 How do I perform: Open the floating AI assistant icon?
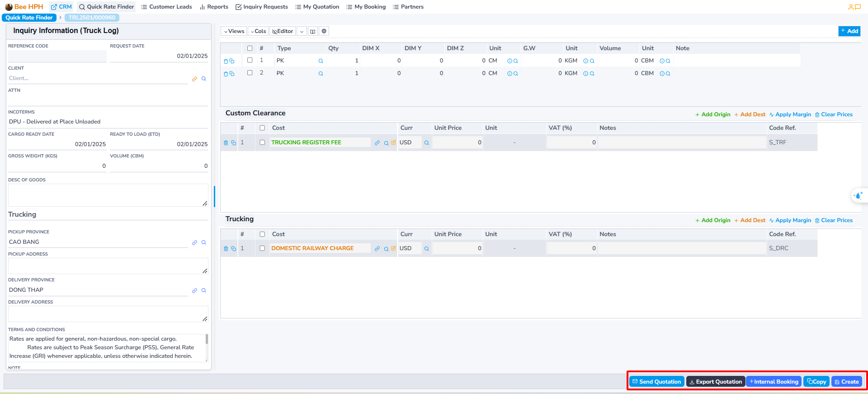click(858, 195)
